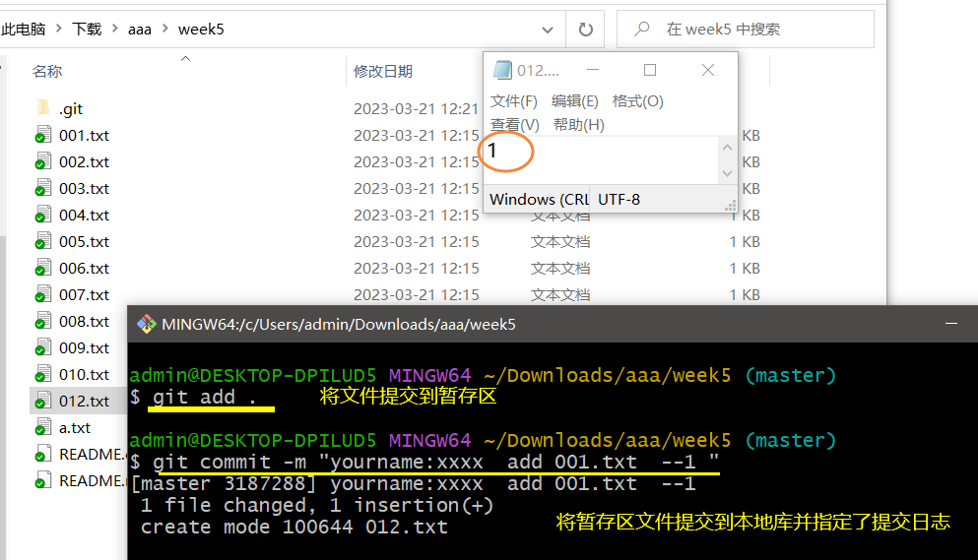This screenshot has height=560, width=978.
Task: Click the .git folder name
Action: tap(71, 109)
